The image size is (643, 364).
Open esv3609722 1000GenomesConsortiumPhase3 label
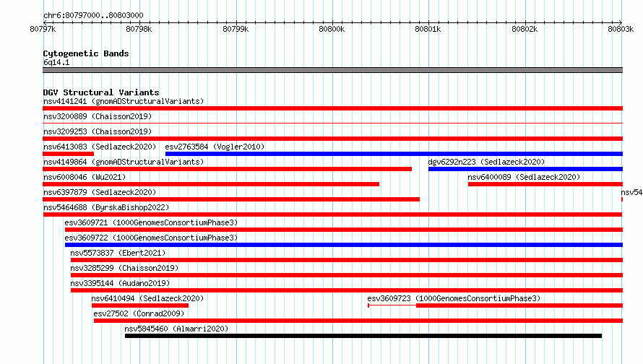click(x=151, y=238)
